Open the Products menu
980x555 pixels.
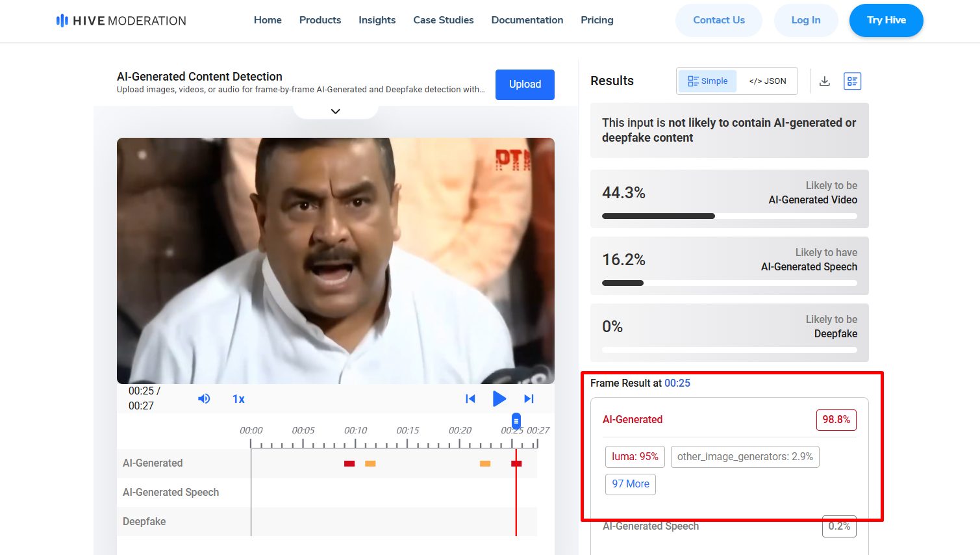[320, 20]
